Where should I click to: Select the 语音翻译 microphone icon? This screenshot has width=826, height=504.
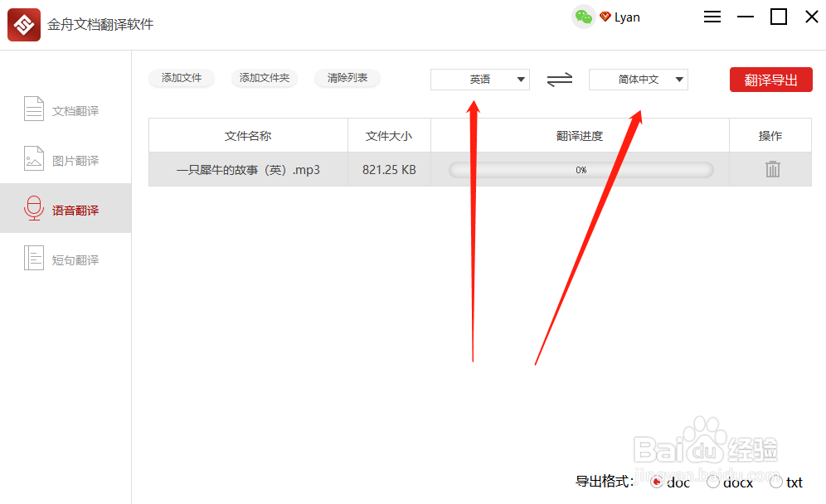click(34, 208)
